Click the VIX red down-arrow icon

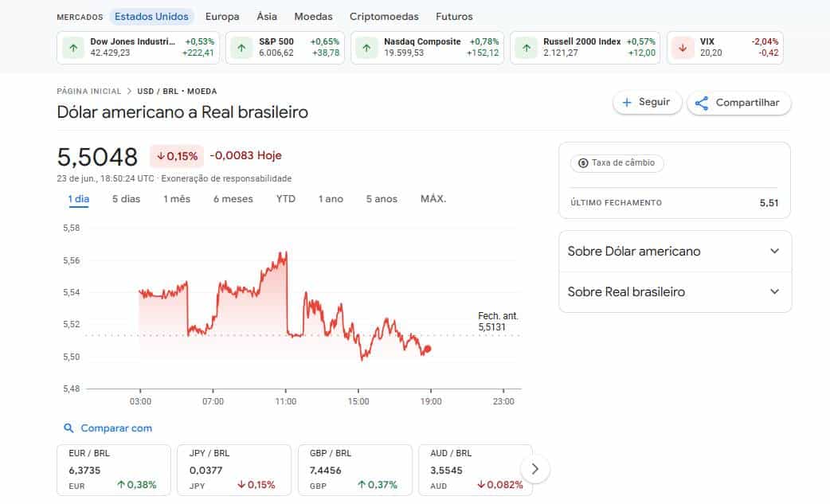(x=682, y=48)
